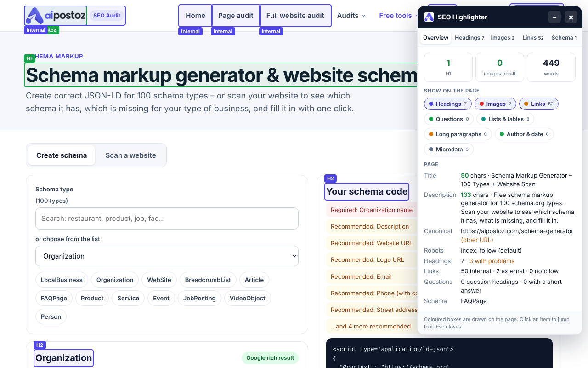
Task: Go to the Home nav link
Action: click(x=195, y=16)
